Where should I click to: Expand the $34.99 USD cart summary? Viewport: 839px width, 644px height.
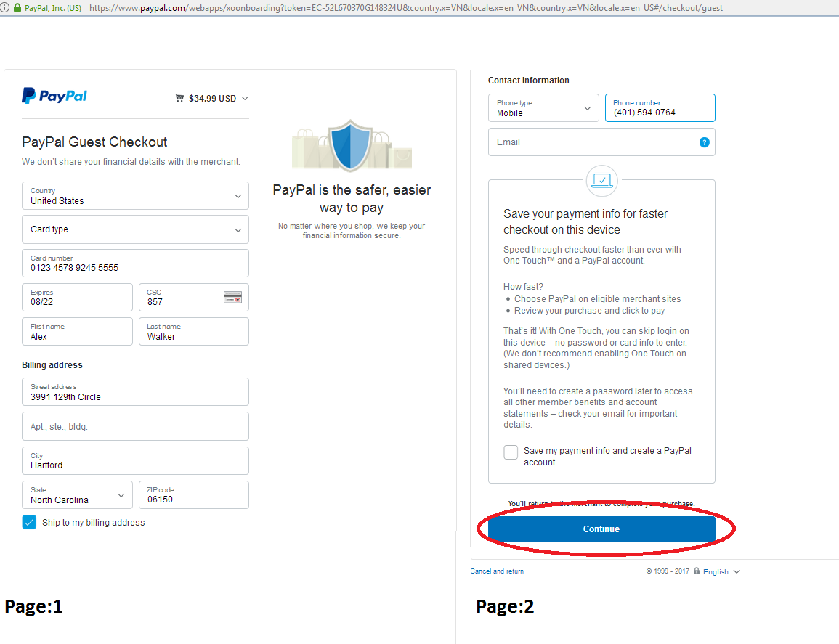pos(212,99)
